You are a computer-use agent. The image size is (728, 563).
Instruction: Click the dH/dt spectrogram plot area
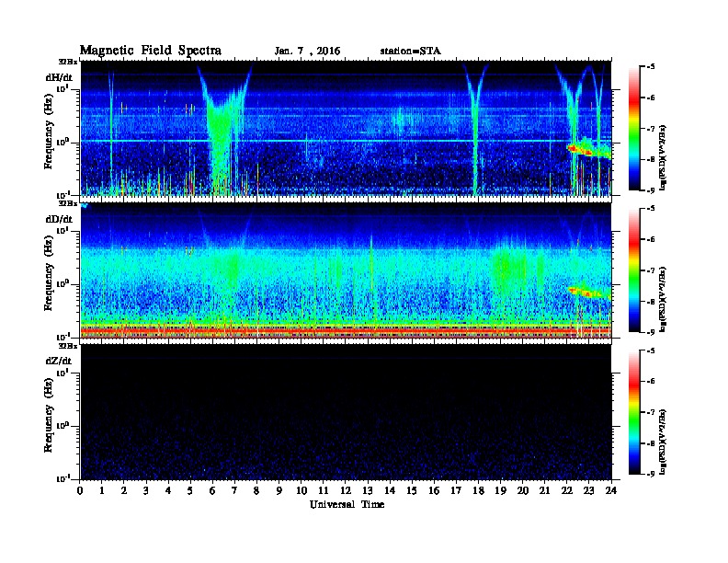point(346,128)
